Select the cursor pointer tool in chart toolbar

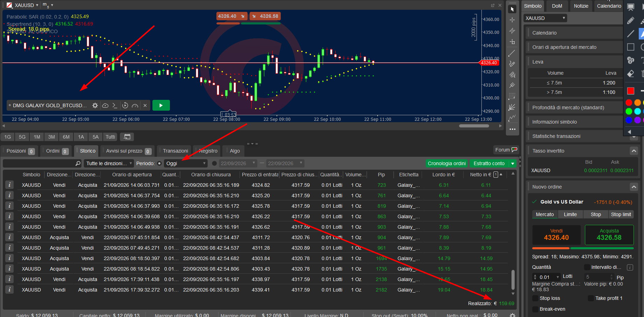(512, 9)
